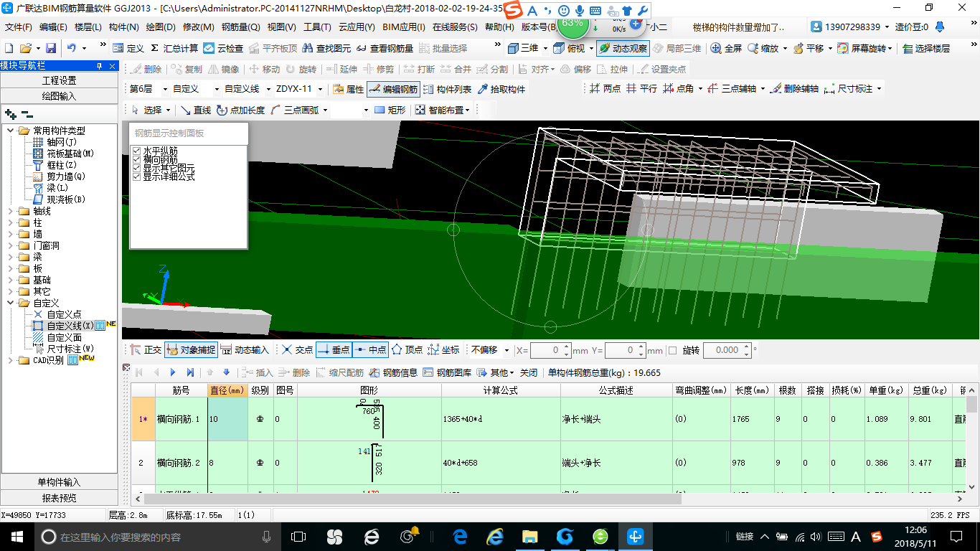Enable the 旋转 rotation checkbox

coord(672,350)
